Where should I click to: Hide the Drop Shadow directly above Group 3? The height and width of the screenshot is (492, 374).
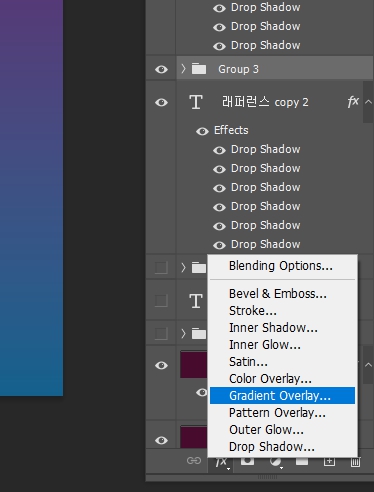219,46
